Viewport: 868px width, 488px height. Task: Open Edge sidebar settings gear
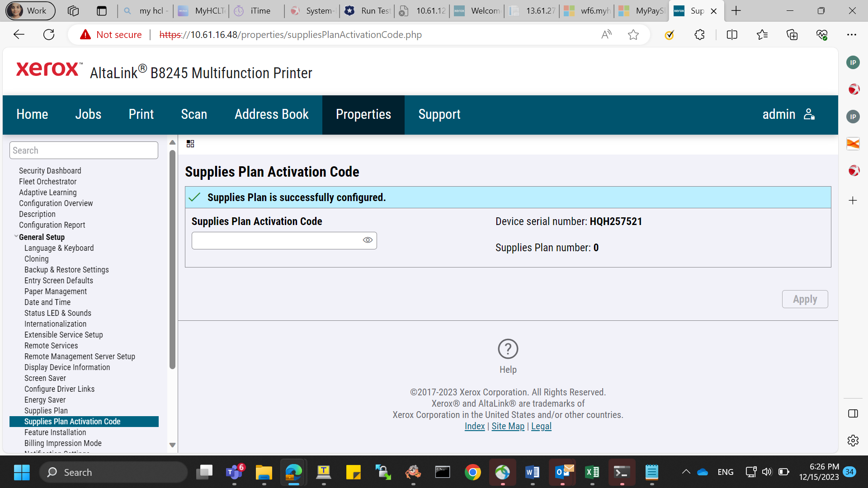pyautogui.click(x=853, y=441)
